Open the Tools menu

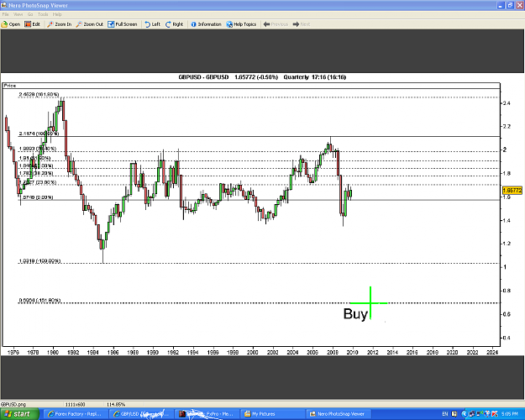pos(43,14)
